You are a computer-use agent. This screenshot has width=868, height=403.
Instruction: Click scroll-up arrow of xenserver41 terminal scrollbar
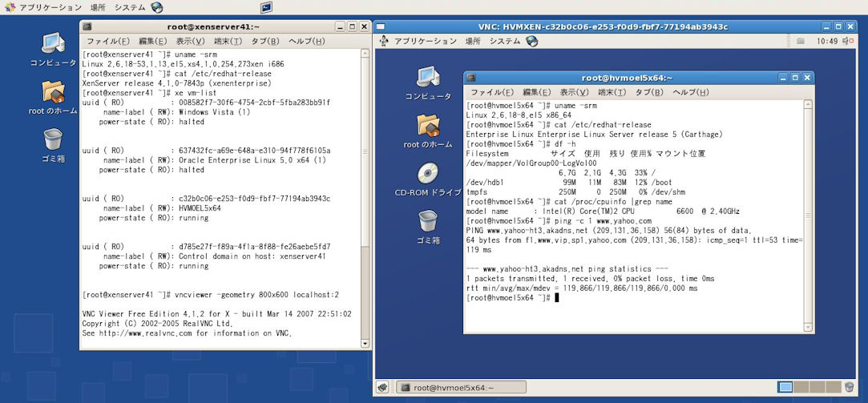(365, 54)
